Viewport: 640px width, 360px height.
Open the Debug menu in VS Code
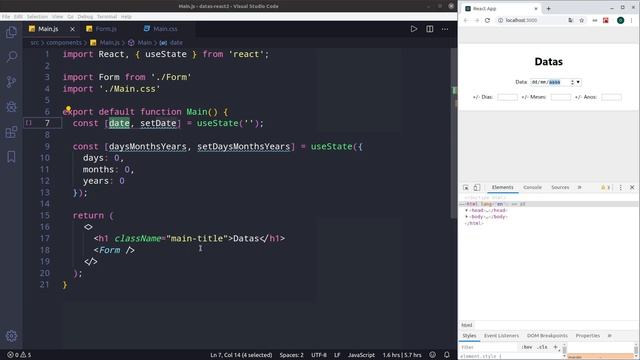[x=85, y=17]
